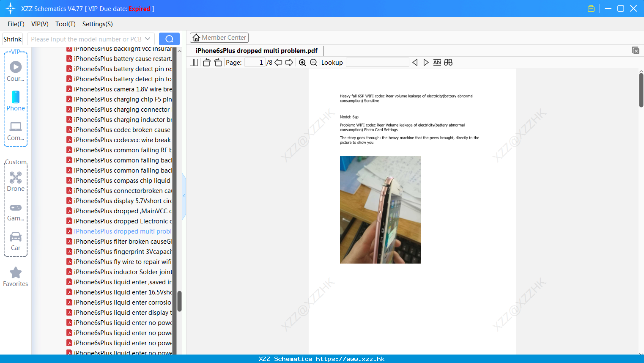Open iPhone6sPlus fly wire to repair wifi file
Screen dimensions: 644x363
[119, 262]
